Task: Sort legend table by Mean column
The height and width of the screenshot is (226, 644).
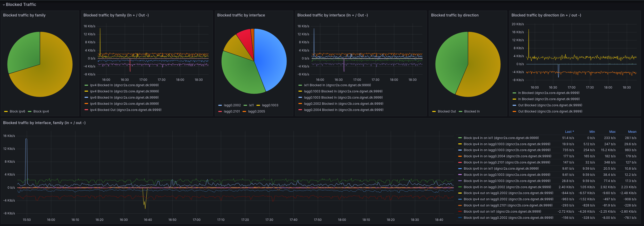Action: click(x=632, y=132)
